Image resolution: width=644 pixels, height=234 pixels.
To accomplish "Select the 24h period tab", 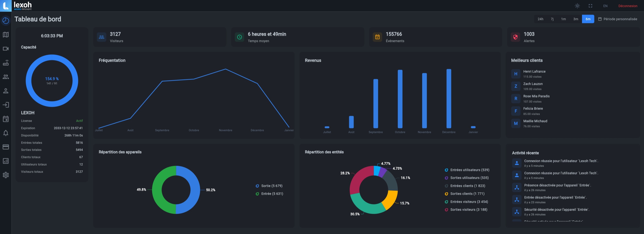I will (540, 19).
